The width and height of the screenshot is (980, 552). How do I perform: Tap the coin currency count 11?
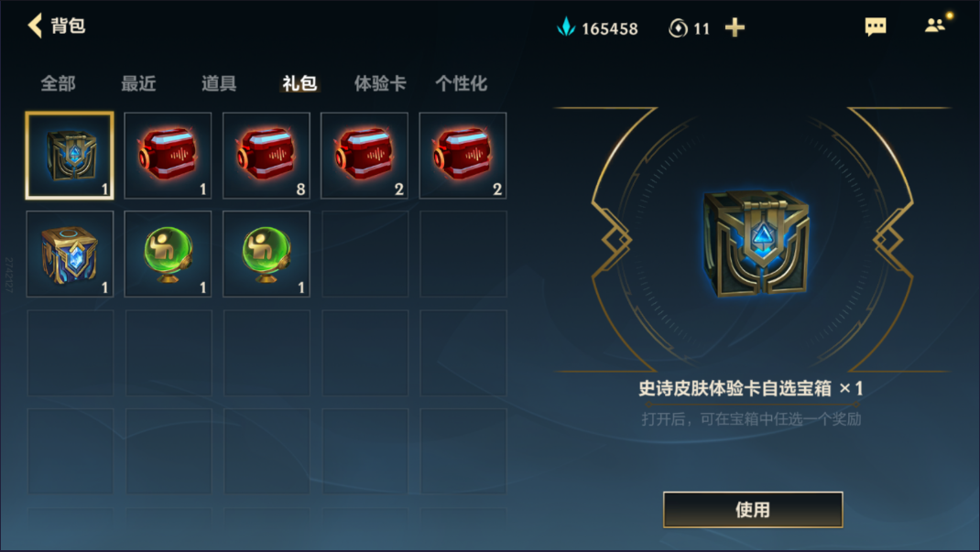click(702, 28)
